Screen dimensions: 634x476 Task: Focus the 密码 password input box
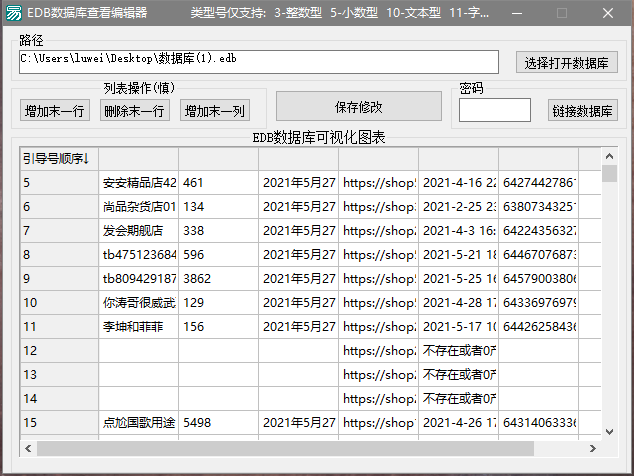point(494,110)
